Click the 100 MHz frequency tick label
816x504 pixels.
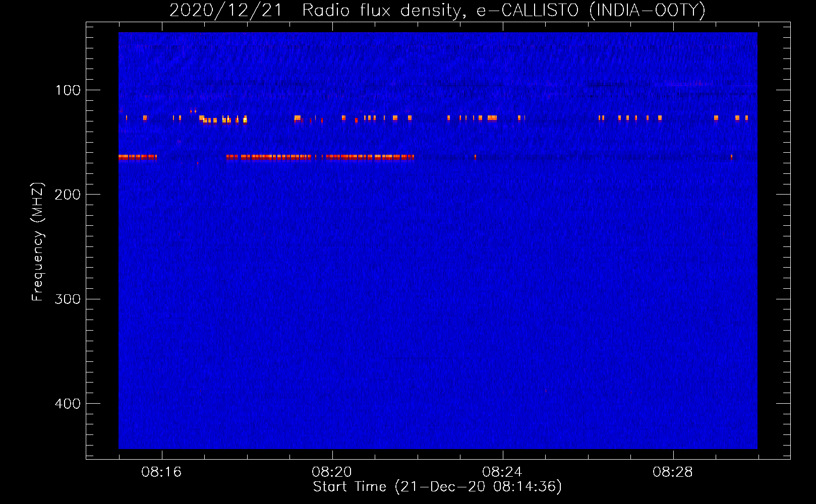[68, 90]
